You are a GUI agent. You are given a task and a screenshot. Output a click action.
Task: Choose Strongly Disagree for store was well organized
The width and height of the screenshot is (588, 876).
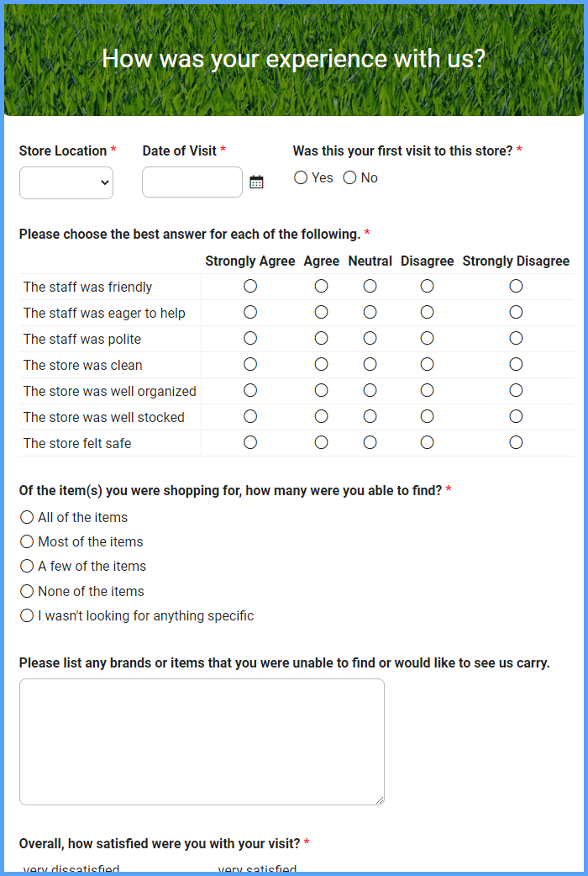(x=516, y=391)
